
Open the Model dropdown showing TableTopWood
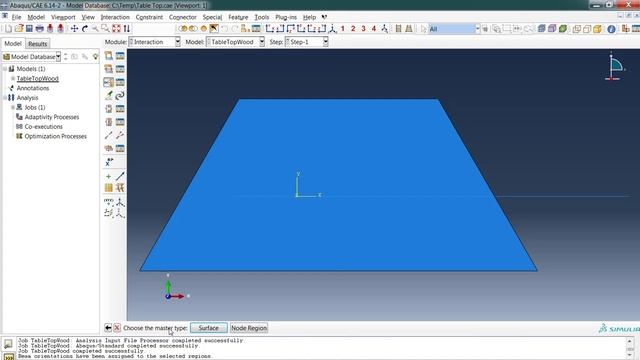coord(236,42)
